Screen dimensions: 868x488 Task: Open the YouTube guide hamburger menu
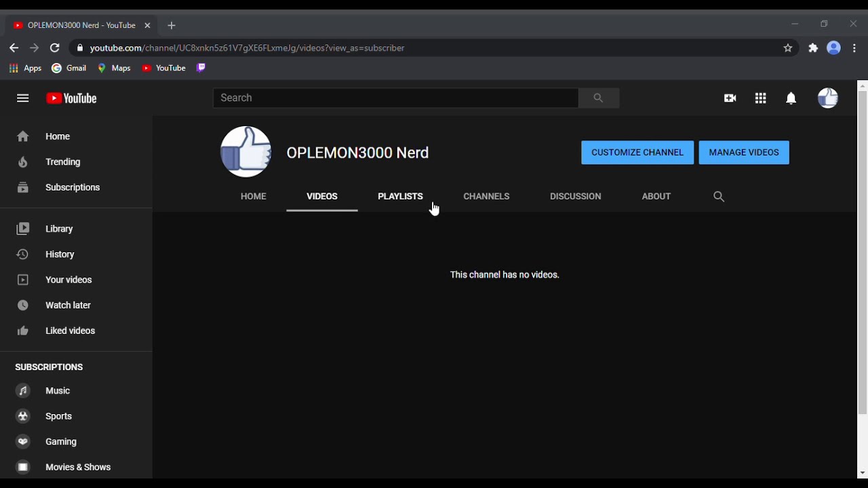pyautogui.click(x=23, y=98)
